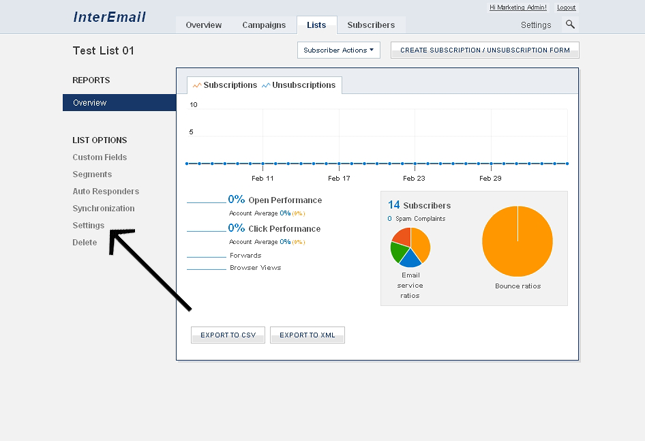Open the Subscriber Actions dropdown
This screenshot has height=441, width=645.
[339, 49]
